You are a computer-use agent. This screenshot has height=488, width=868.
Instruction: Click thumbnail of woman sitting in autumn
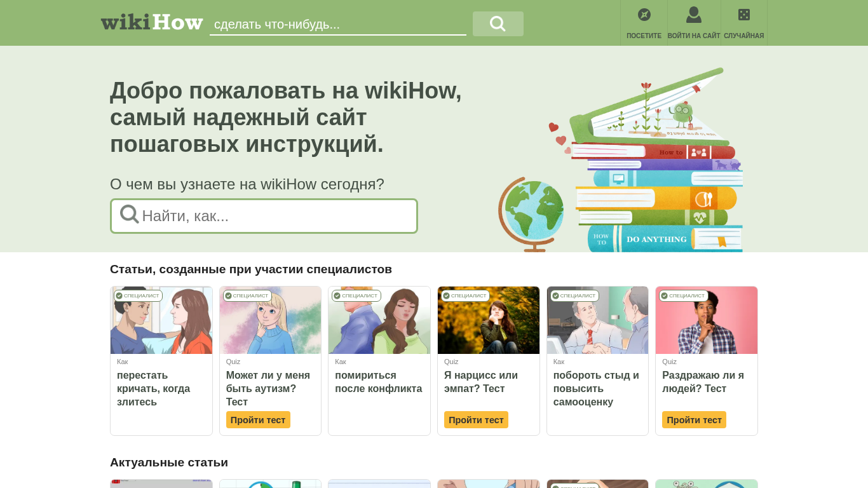coord(489,320)
